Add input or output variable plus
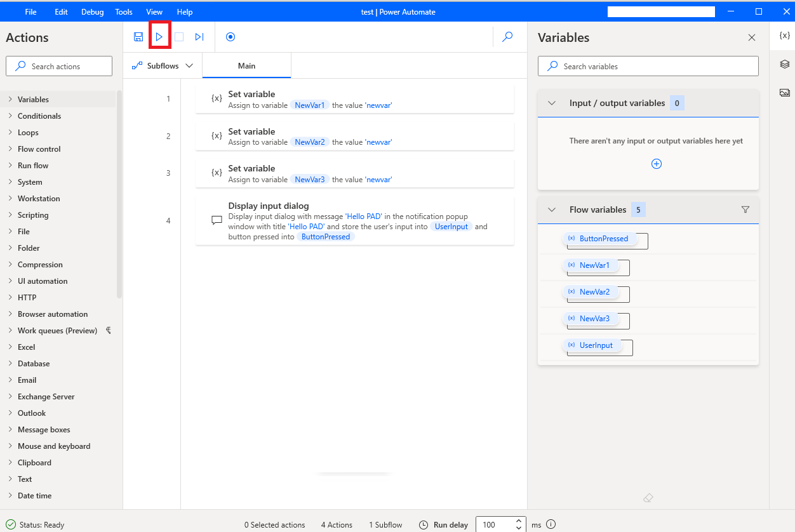The height and width of the screenshot is (532, 795). tap(657, 164)
